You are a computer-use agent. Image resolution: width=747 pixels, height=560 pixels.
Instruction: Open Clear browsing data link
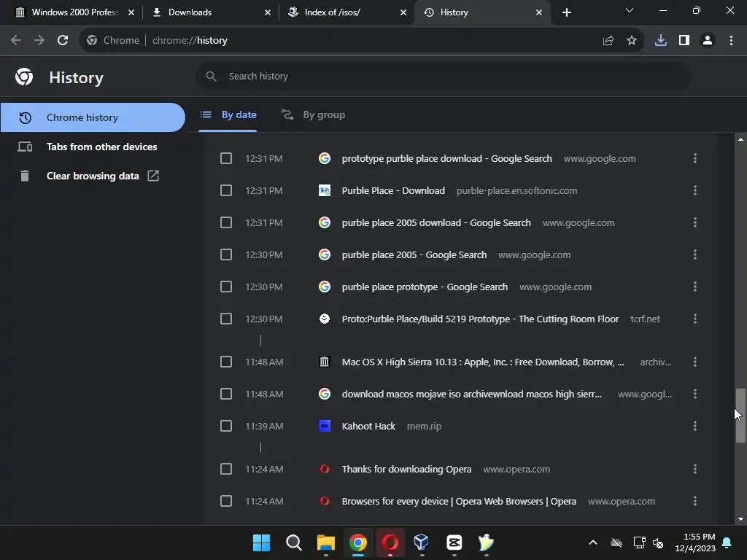point(93,176)
